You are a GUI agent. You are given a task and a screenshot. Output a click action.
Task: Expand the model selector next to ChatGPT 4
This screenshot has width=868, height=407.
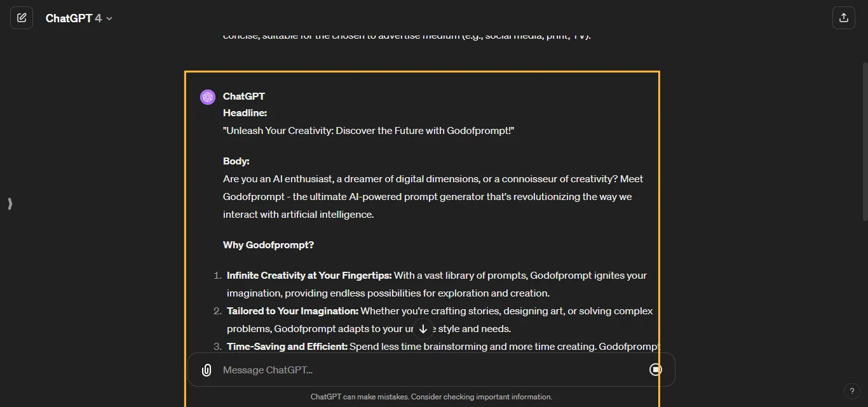click(108, 18)
